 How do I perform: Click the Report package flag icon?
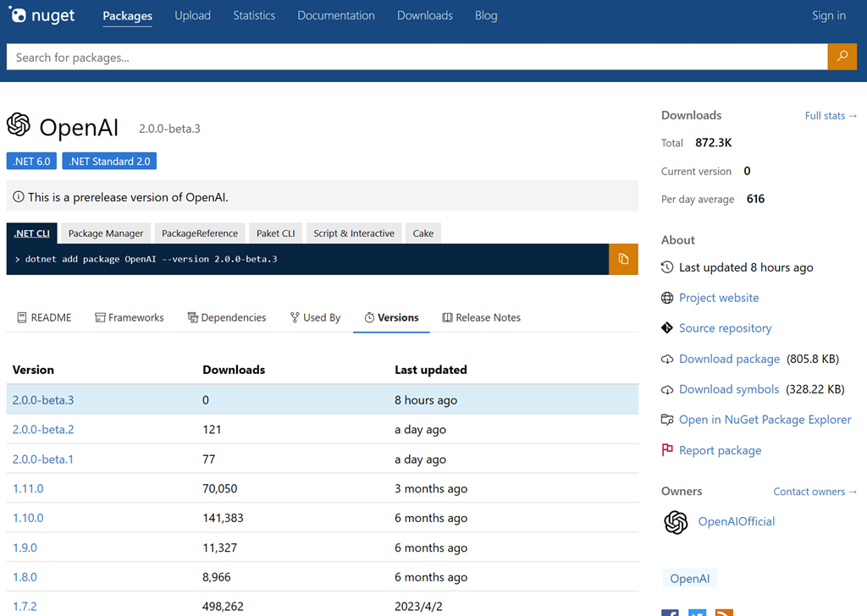667,450
